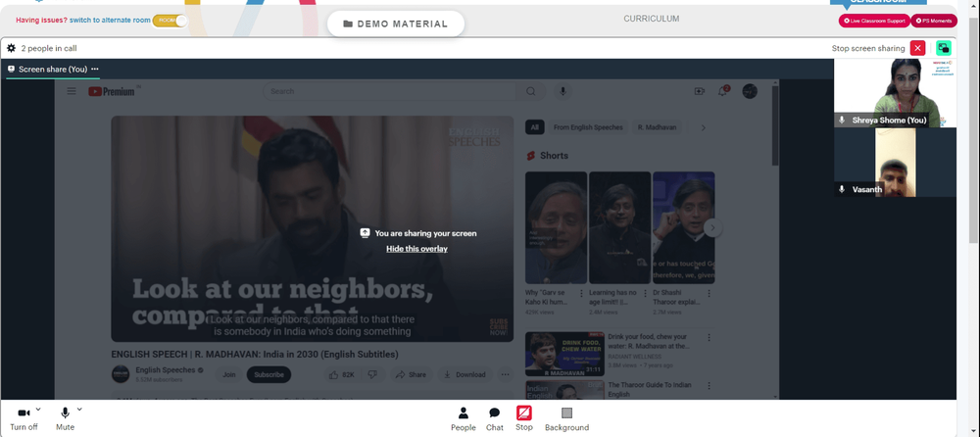Stop screen sharing with red X button
Viewport: 980px width, 437px height.
tap(917, 48)
